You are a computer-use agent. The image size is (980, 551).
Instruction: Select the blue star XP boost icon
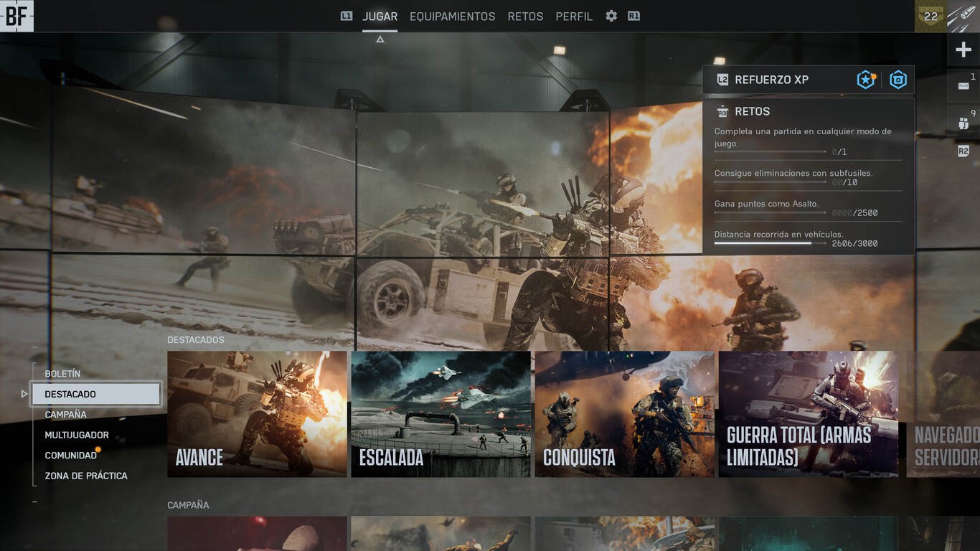coord(867,80)
